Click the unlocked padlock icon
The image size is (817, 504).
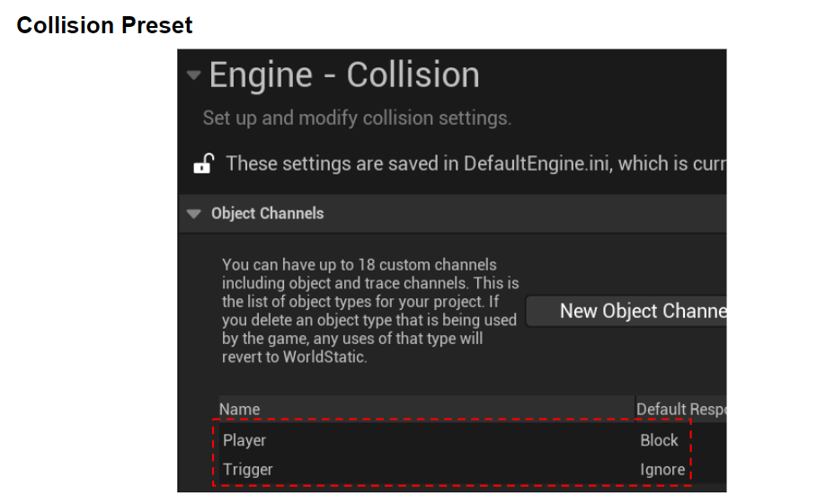pyautogui.click(x=204, y=164)
